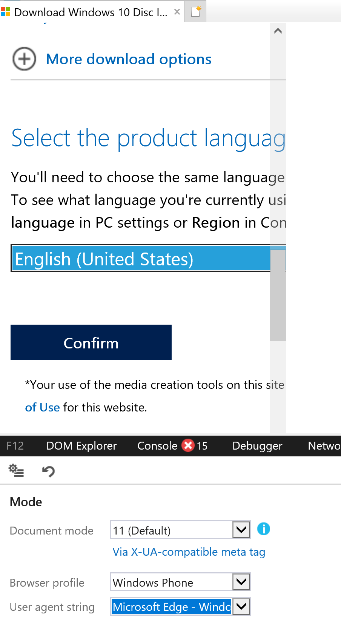Viewport: 341px width, 644px height.
Task: Click the blue info icon beside Document mode
Action: pos(264,529)
